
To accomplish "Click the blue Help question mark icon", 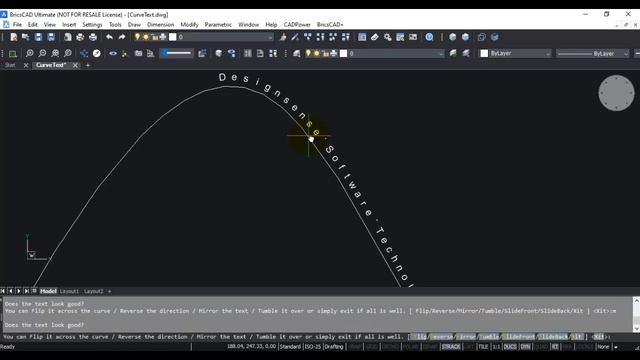I will [x=429, y=37].
